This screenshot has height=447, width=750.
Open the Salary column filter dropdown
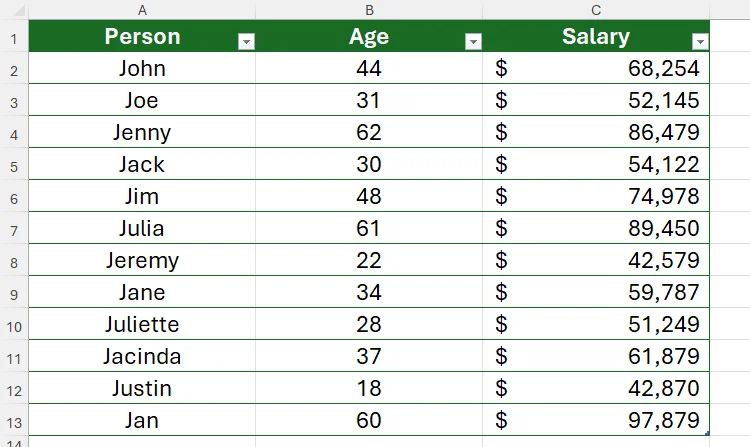pyautogui.click(x=700, y=41)
